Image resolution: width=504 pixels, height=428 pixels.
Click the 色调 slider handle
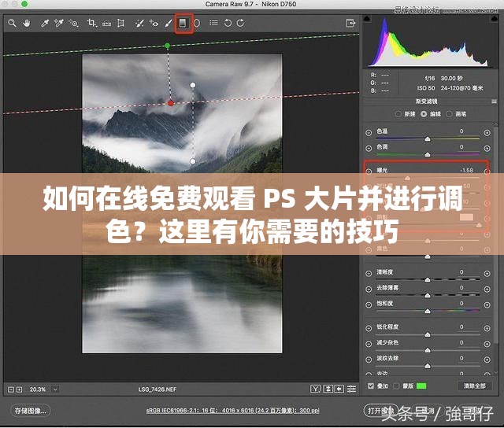click(428, 155)
